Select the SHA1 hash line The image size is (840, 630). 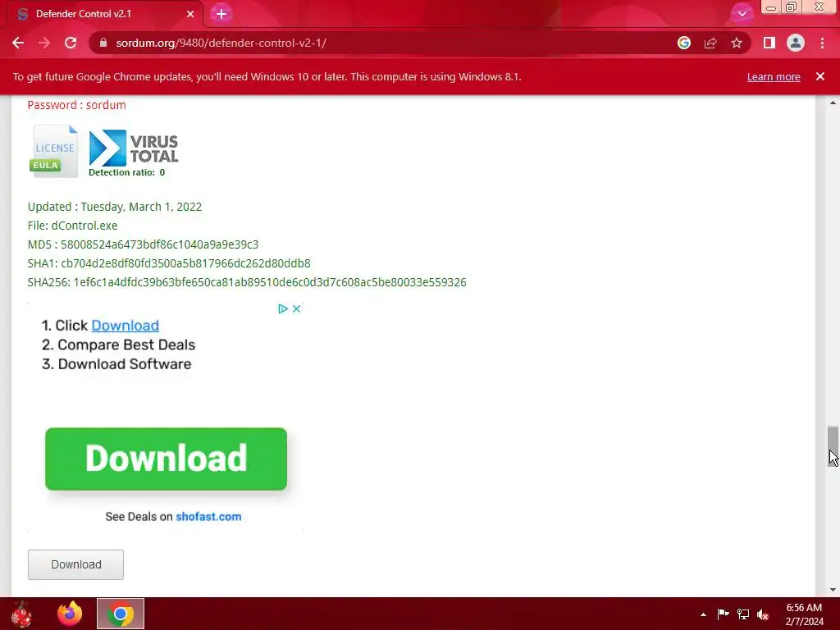tap(169, 263)
